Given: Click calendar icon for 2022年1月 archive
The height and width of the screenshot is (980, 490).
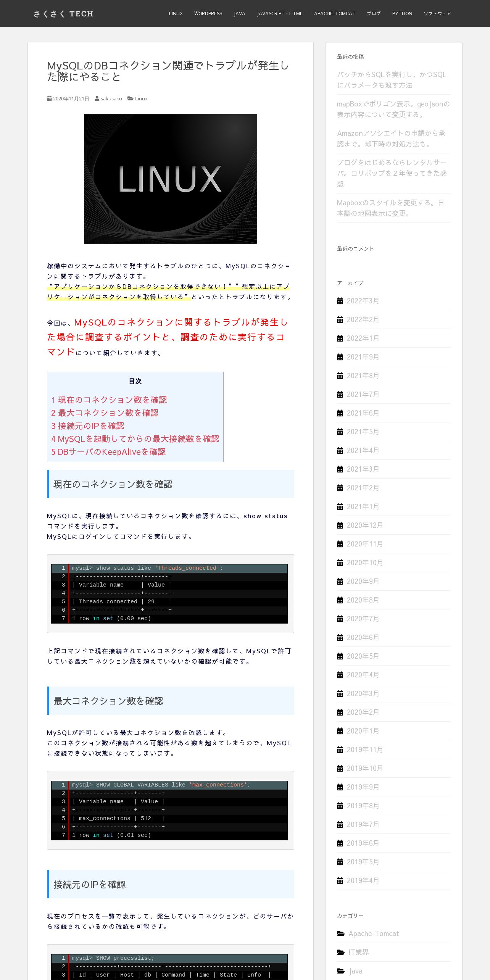Looking at the screenshot, I should point(340,338).
